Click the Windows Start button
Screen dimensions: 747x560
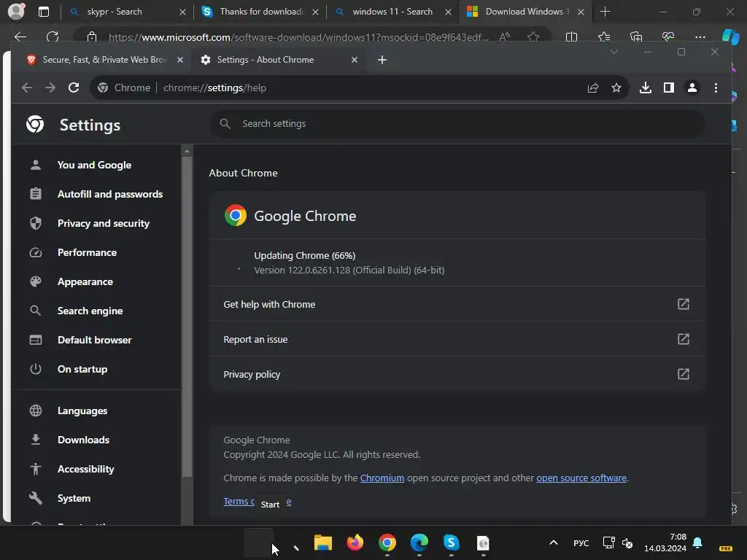click(259, 542)
